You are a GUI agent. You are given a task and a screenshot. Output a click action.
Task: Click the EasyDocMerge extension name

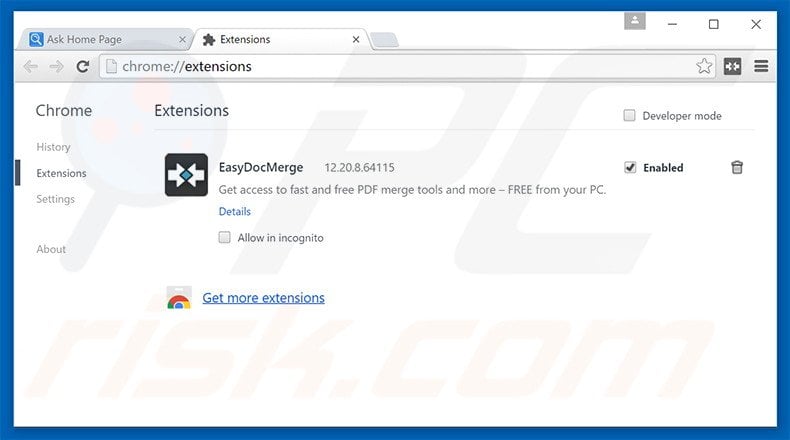261,167
